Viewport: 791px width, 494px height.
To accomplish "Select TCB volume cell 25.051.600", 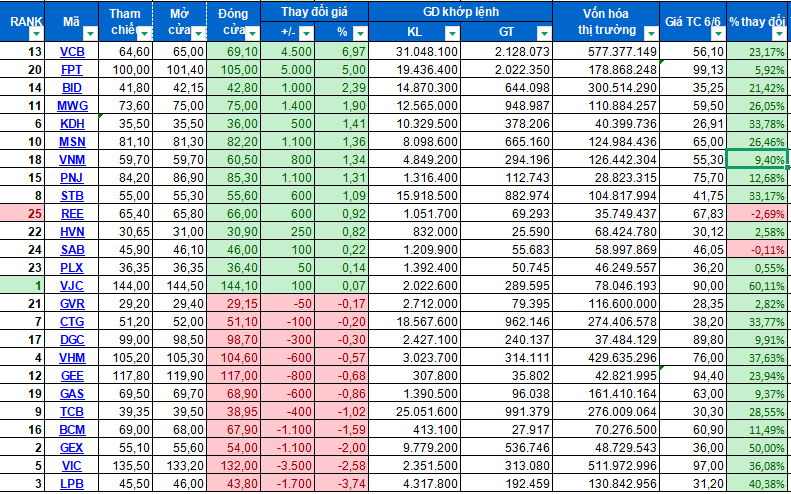I will (x=415, y=412).
